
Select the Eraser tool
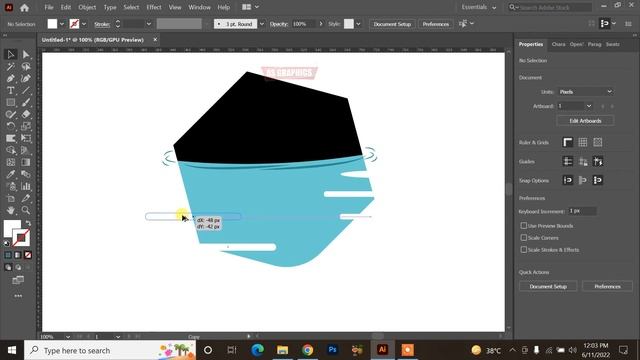[x=26, y=114]
